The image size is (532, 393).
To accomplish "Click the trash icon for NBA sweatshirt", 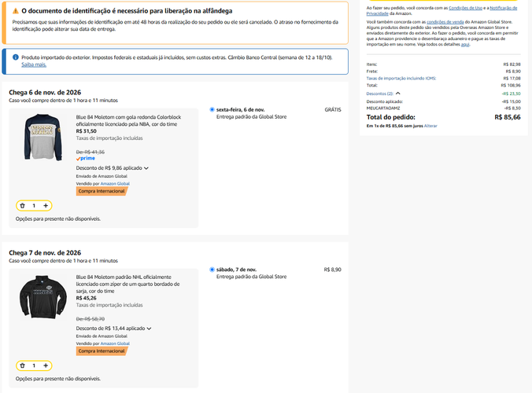I will 22,206.
